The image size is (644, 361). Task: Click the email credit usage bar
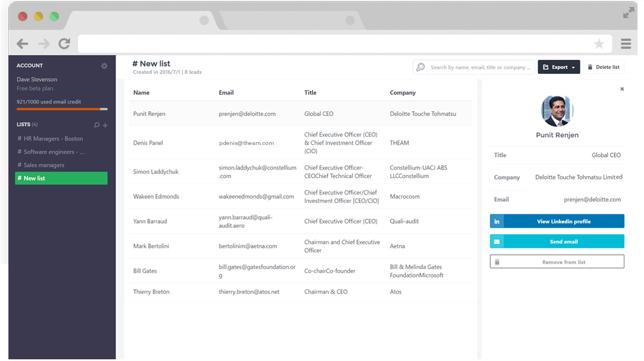(62, 109)
